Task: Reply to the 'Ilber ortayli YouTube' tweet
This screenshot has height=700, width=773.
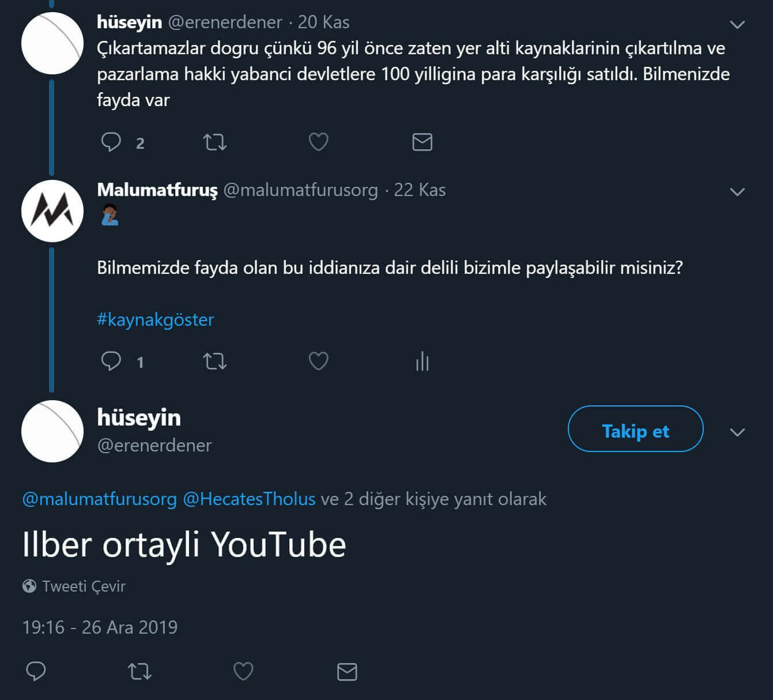Action: [36, 671]
